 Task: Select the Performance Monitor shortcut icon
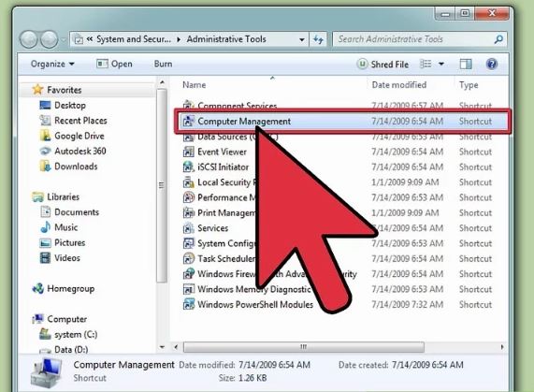click(x=188, y=197)
